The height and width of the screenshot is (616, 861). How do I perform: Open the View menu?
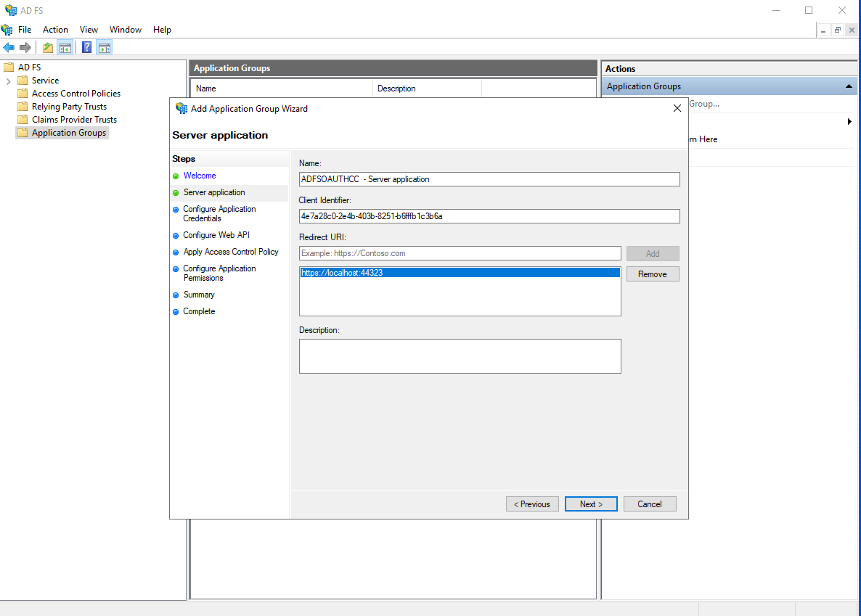point(89,30)
